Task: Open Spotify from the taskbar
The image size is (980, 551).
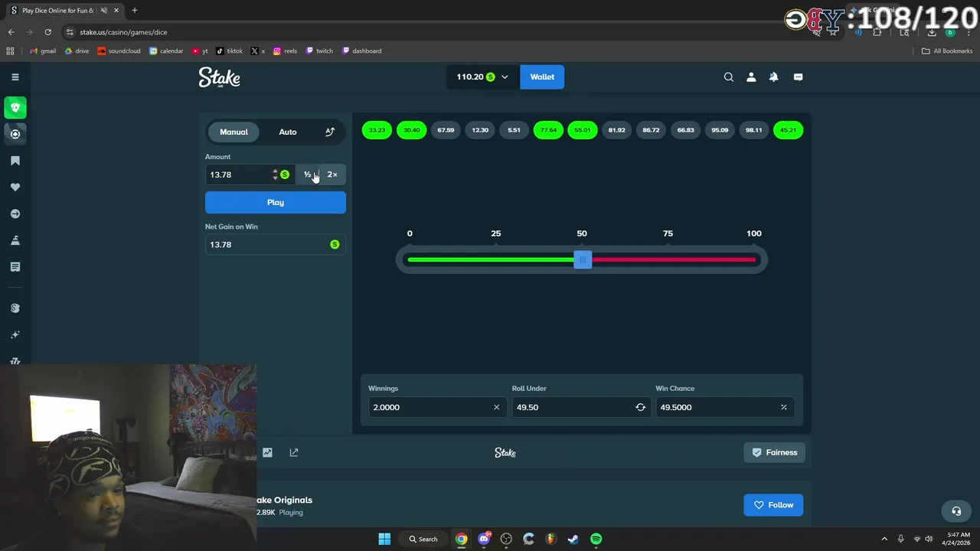Action: coord(596,539)
